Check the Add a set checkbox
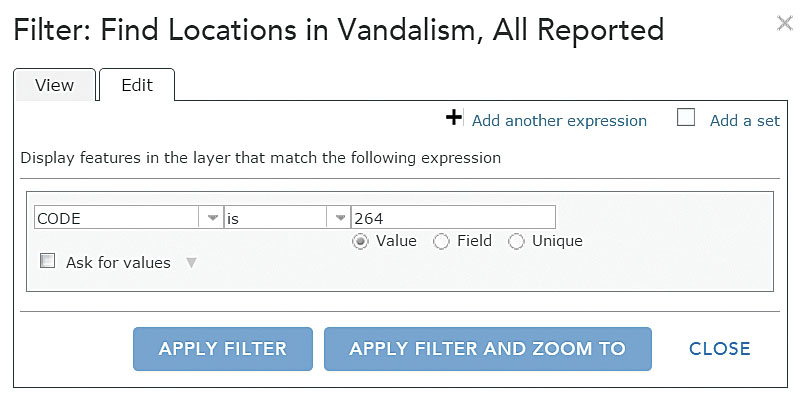The width and height of the screenshot is (806, 401). (x=686, y=118)
